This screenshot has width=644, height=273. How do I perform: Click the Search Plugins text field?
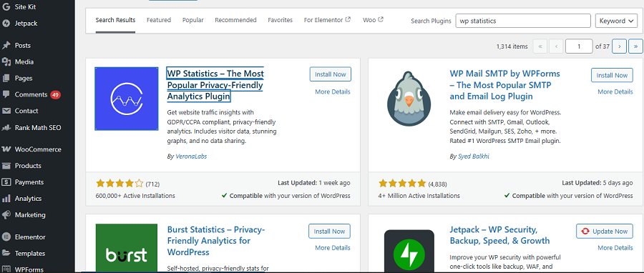[x=523, y=21]
